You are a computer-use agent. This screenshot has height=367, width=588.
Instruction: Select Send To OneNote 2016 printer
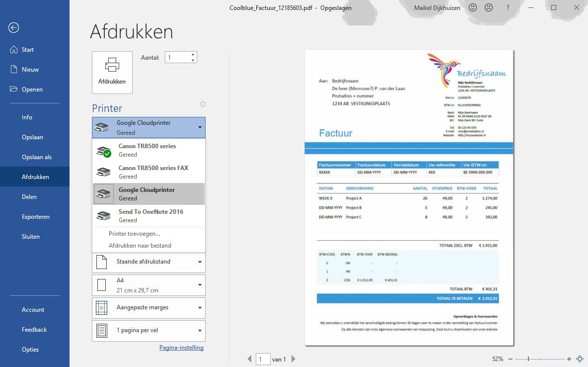[x=148, y=216]
